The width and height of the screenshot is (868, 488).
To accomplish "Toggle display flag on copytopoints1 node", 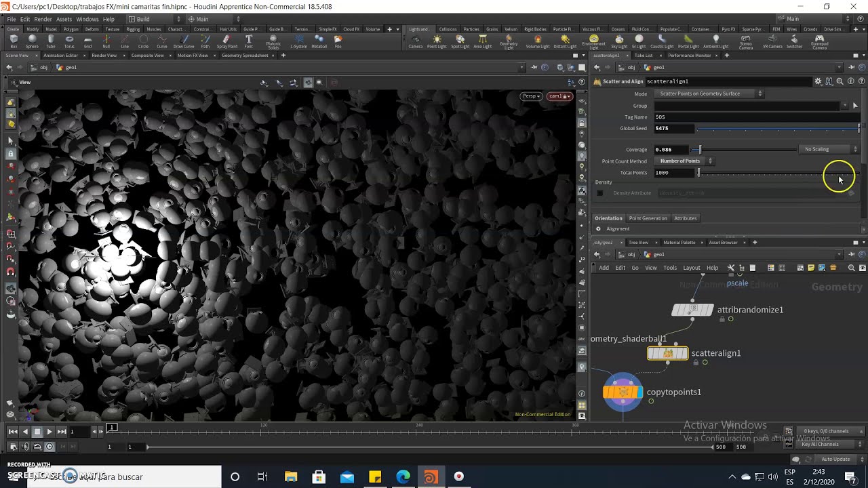I will pos(639,392).
